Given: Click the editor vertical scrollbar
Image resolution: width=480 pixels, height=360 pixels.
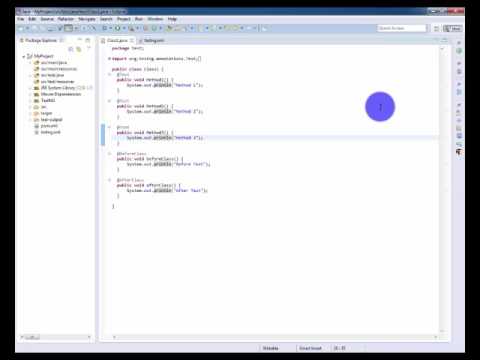Looking at the screenshot, I should [x=442, y=190].
